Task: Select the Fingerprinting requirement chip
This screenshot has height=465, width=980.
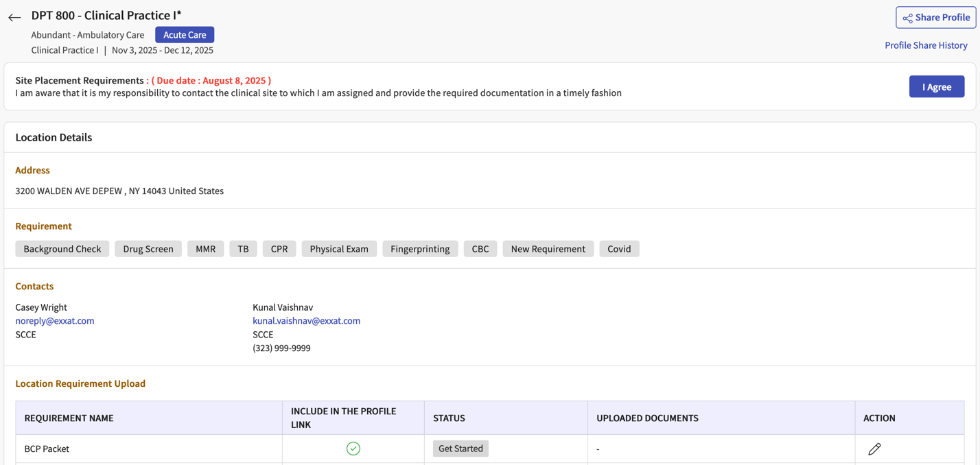Action: click(420, 248)
